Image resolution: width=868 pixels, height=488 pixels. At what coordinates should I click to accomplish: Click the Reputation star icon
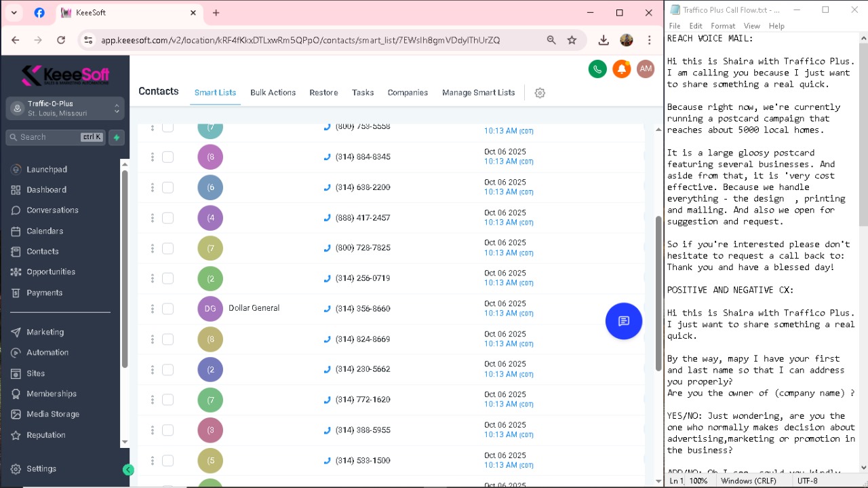pyautogui.click(x=16, y=435)
